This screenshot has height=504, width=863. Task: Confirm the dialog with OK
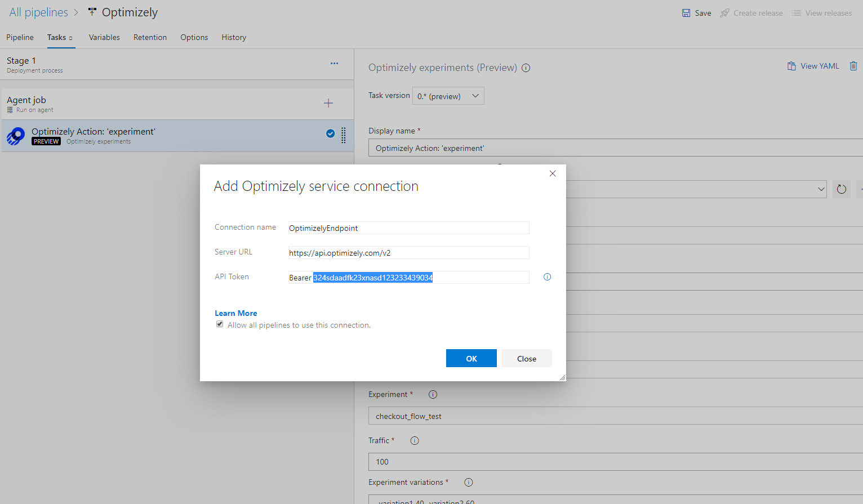tap(471, 358)
